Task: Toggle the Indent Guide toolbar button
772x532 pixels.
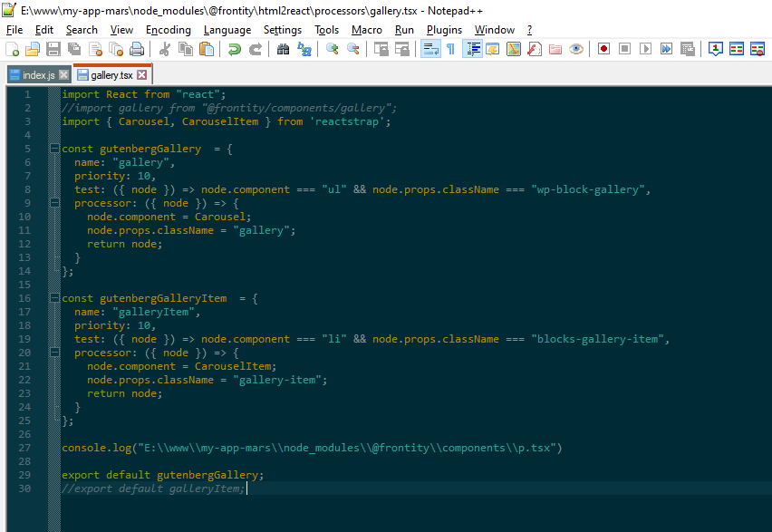Action: point(472,49)
